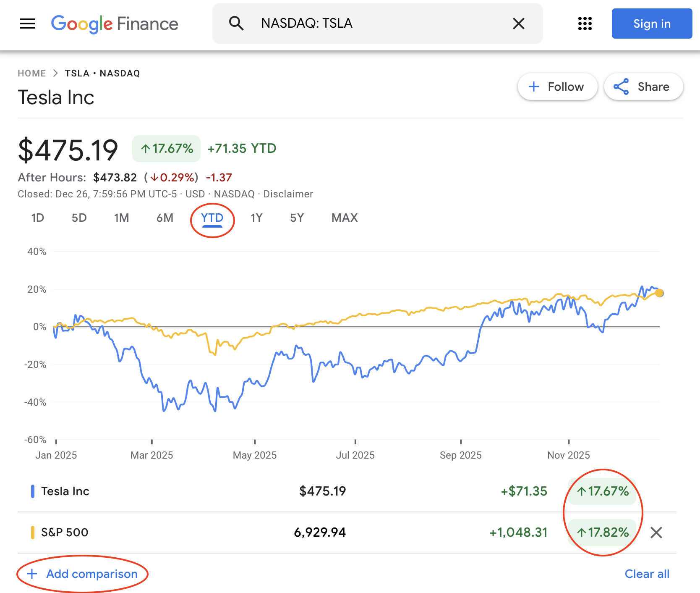The image size is (700, 593).
Task: Click the Google Finance logo
Action: [x=115, y=24]
